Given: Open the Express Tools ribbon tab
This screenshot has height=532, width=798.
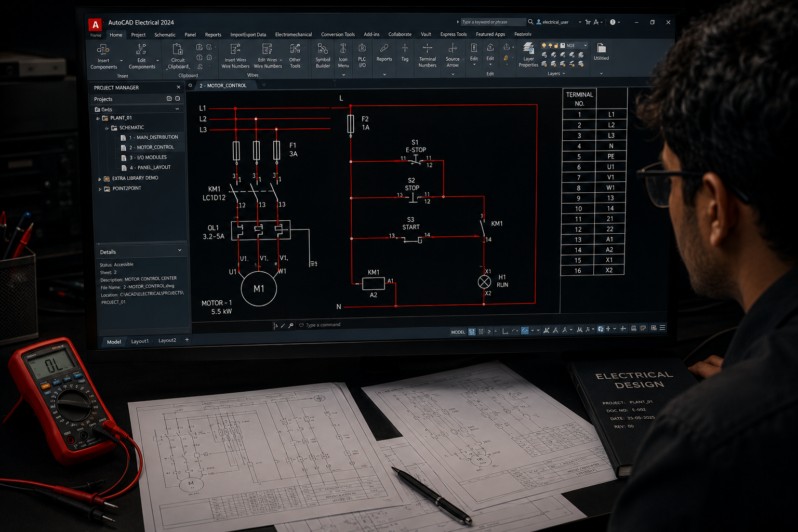Looking at the screenshot, I should pyautogui.click(x=454, y=34).
